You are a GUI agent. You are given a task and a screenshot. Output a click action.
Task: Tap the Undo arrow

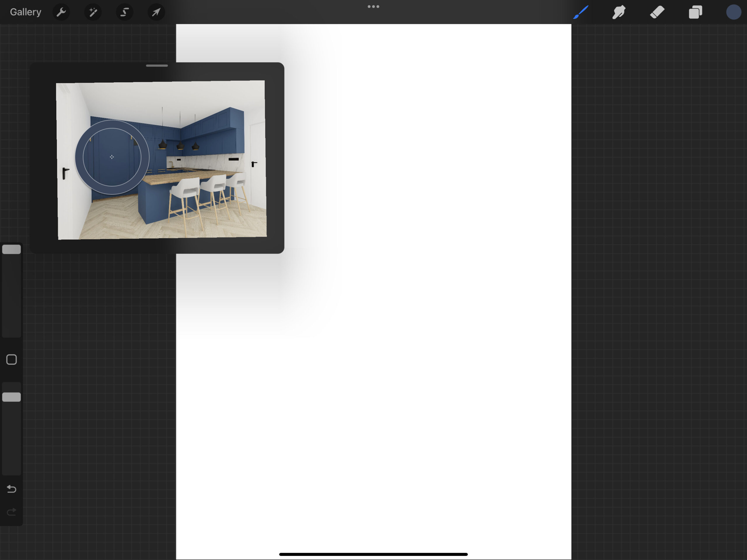point(11,489)
